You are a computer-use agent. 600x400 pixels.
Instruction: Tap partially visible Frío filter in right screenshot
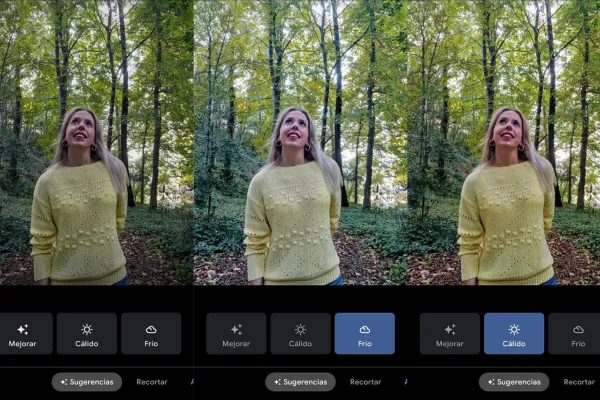(x=574, y=333)
